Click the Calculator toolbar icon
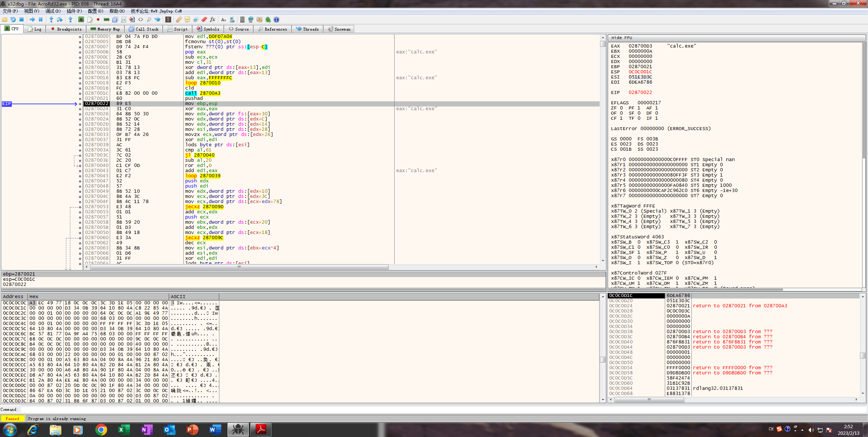 [242, 20]
